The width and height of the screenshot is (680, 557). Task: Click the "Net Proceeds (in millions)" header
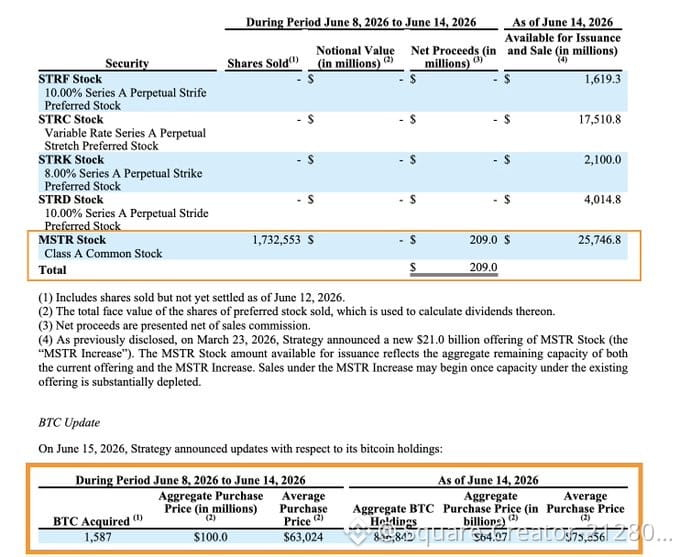click(x=453, y=57)
